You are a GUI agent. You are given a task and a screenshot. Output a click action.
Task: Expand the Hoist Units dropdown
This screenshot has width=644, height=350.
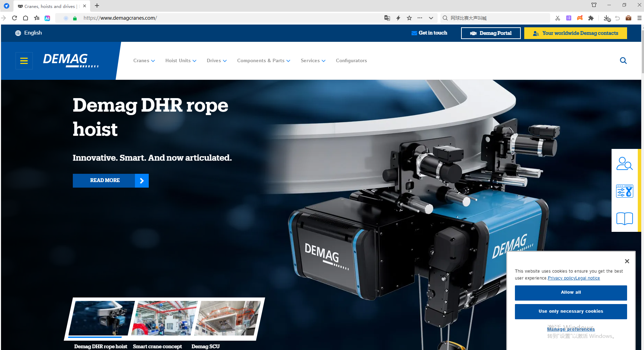click(180, 61)
